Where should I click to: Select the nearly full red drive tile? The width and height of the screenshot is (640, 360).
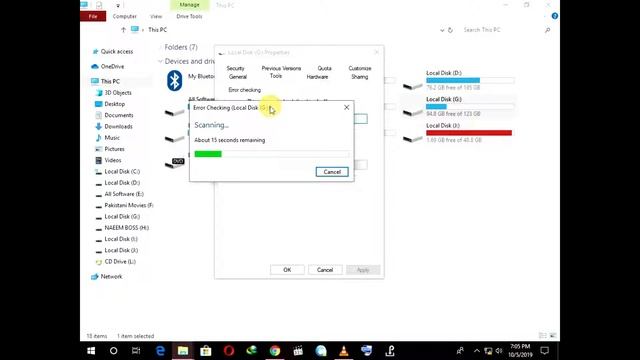459,133
